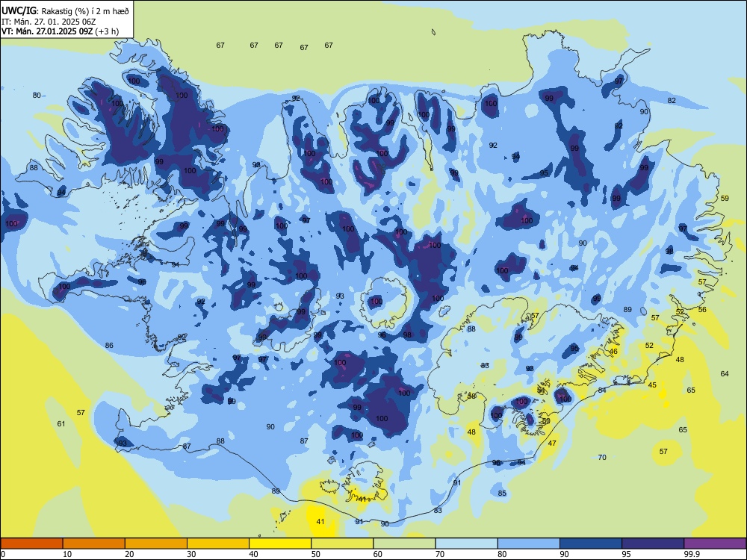Pick the purple above-99.9 legend swatch
The height and width of the screenshot is (560, 747).
coord(715,544)
